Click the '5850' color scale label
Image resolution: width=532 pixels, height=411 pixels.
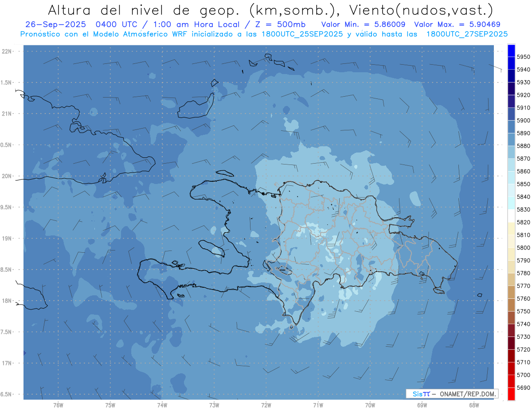pyautogui.click(x=524, y=184)
